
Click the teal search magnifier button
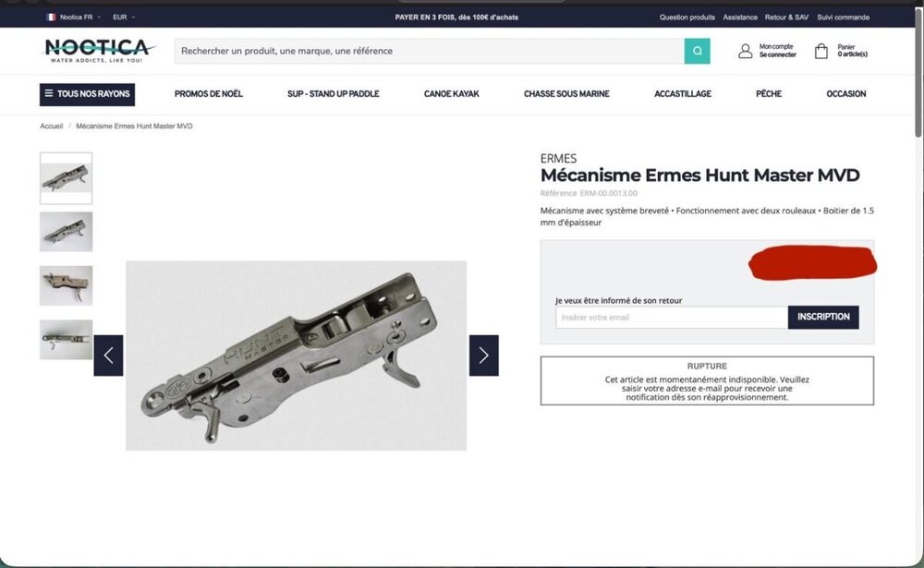697,51
